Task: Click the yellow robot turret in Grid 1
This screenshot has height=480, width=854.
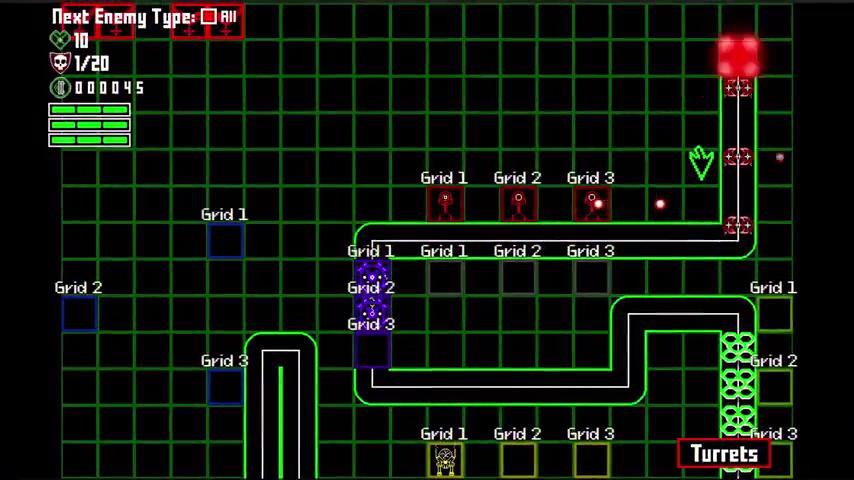Action: pyautogui.click(x=445, y=460)
